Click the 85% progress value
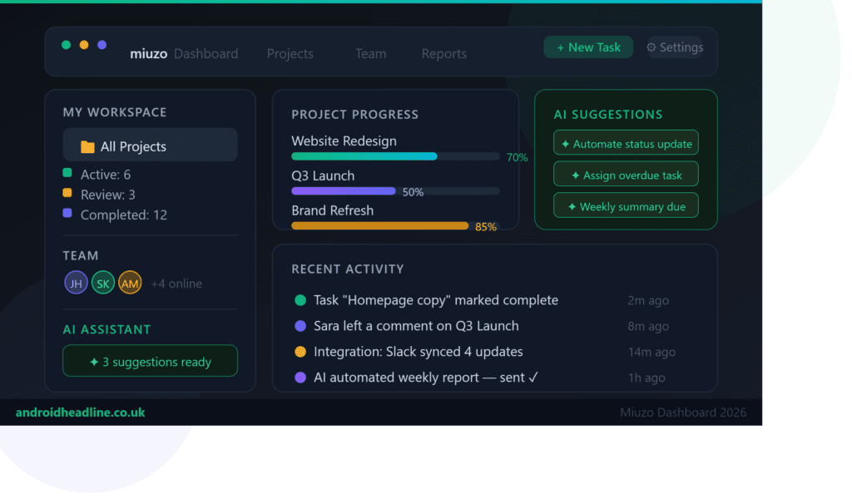The image size is (852, 504). tap(486, 227)
